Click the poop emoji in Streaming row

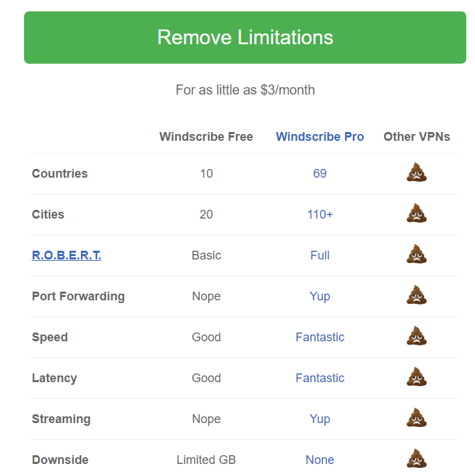417,418
